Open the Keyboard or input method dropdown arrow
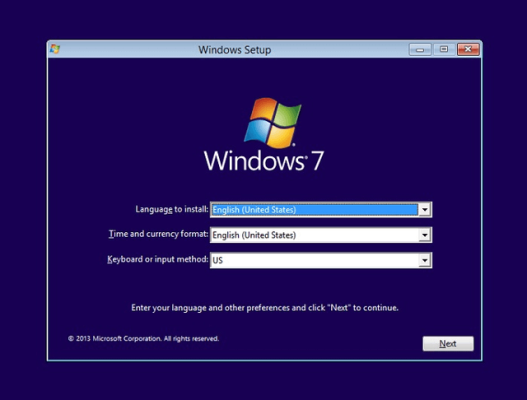Screen dimensions: 527x400 pos(425,260)
